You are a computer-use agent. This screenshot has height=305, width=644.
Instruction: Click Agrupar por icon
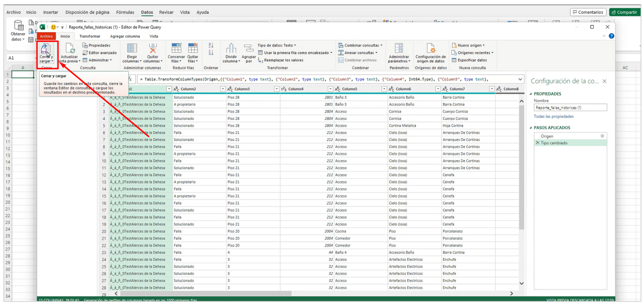(x=249, y=48)
